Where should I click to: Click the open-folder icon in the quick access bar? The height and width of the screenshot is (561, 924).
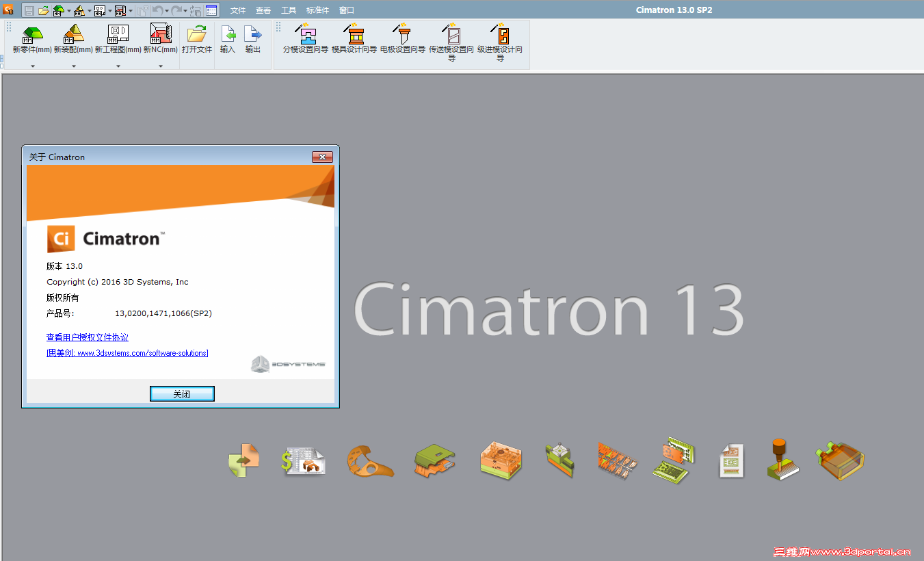[43, 10]
